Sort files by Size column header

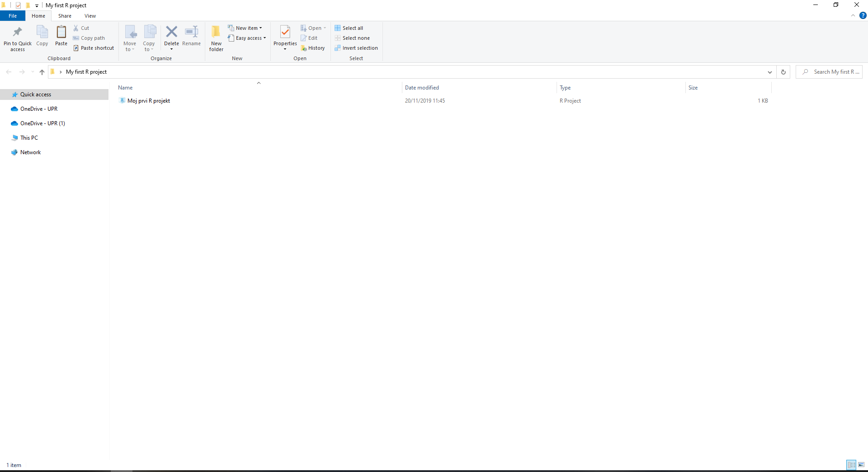click(x=728, y=88)
